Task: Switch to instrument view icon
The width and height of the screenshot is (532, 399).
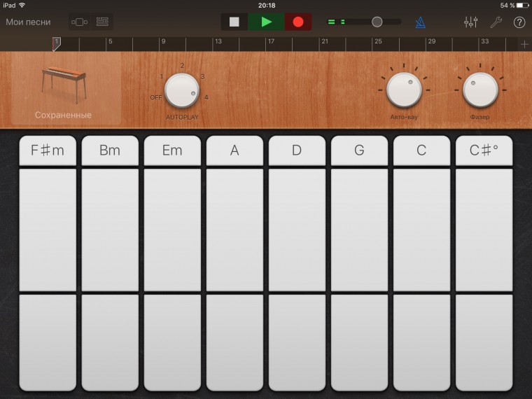Action: (79, 22)
